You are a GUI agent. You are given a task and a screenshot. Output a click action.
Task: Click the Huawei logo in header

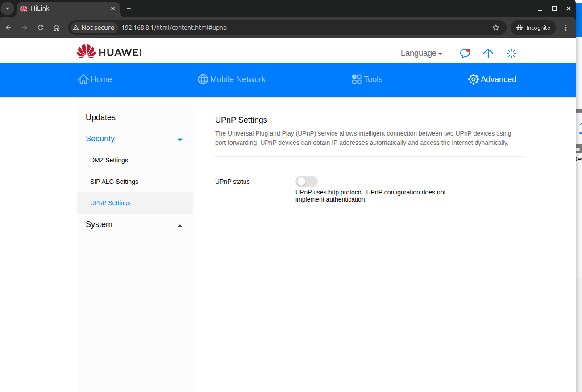[x=109, y=52]
